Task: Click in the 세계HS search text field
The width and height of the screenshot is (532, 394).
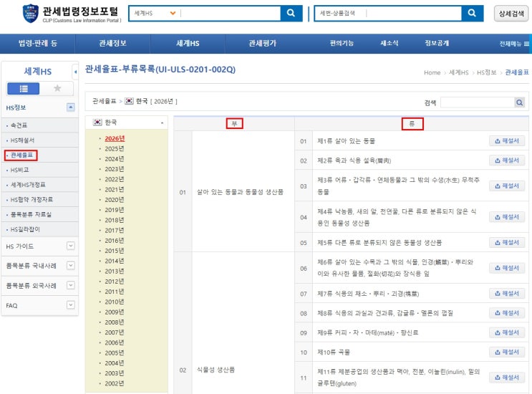Action: (231, 13)
